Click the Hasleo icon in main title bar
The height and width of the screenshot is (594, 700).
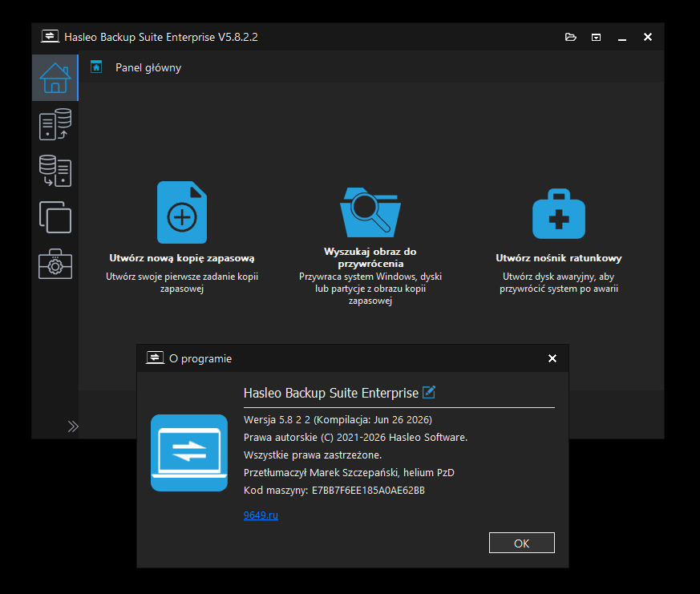click(x=50, y=37)
